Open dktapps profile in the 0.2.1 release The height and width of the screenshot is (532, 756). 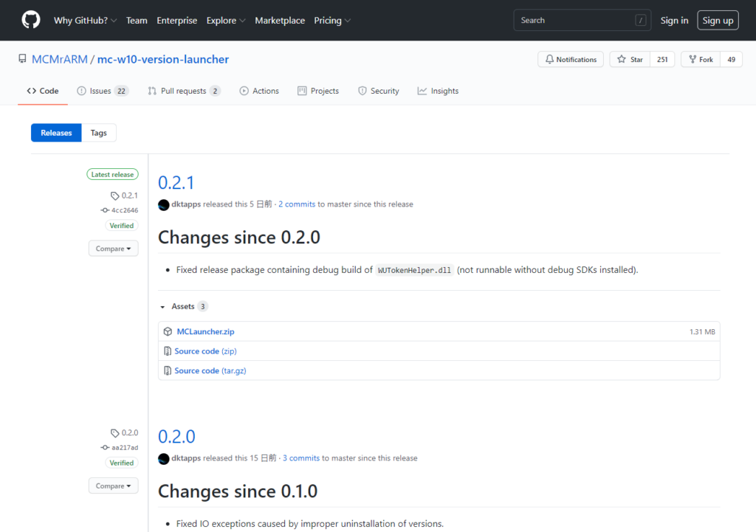click(186, 204)
